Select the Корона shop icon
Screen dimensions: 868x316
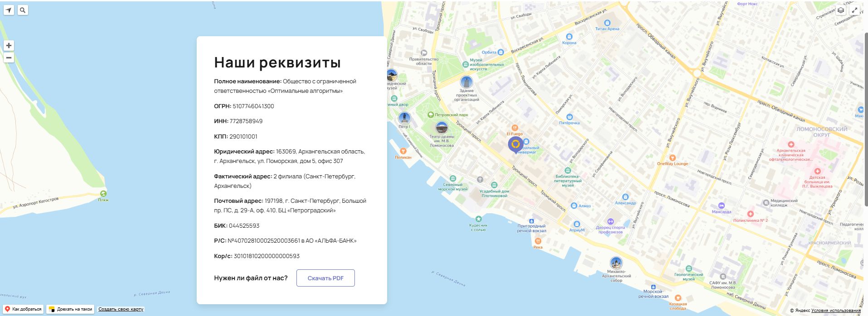pos(569,37)
